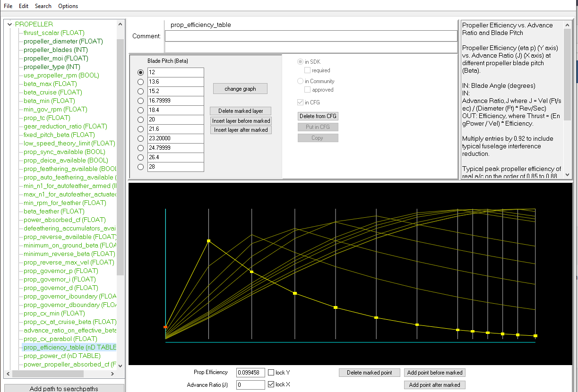Viewport: 578px width, 392px height.
Task: Select the blade pitch 20 radio button
Action: [140, 119]
